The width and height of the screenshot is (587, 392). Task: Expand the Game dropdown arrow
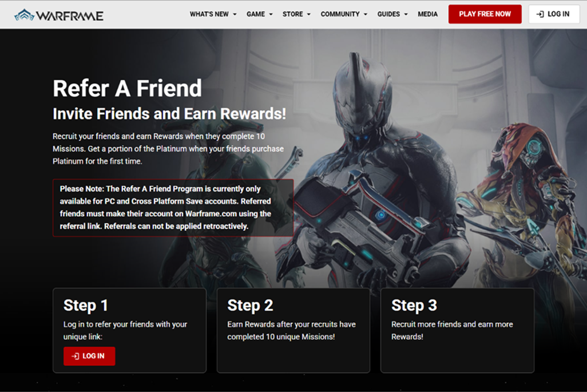[271, 14]
